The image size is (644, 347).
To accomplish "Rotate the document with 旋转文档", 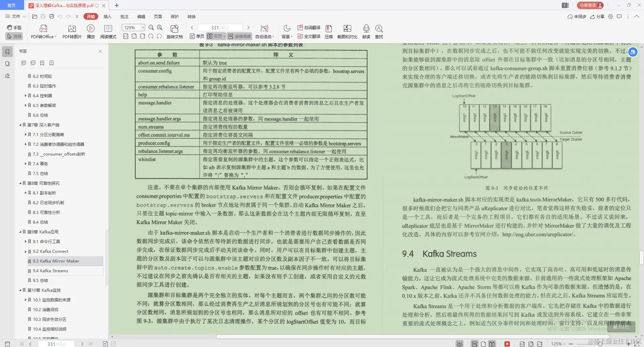I will click(x=175, y=31).
